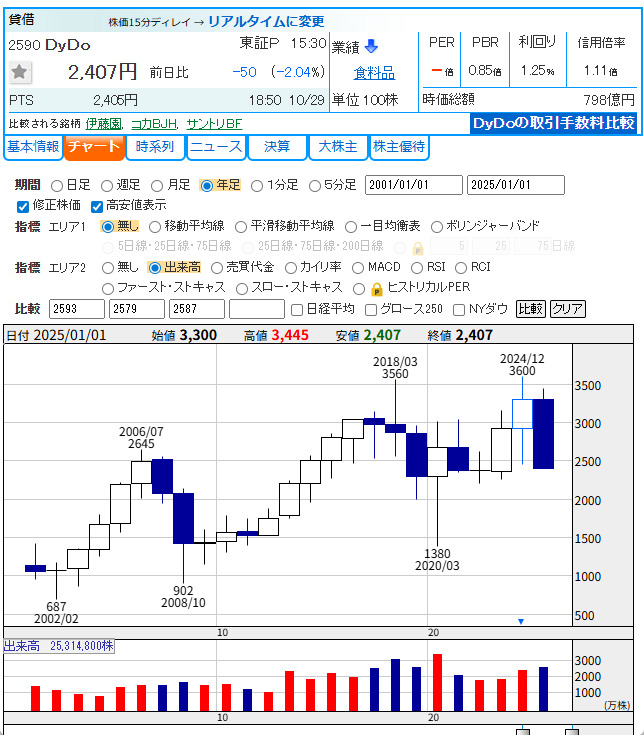The width and height of the screenshot is (644, 735).
Task: Click the small blue triangle chart marker
Action: pos(520,621)
